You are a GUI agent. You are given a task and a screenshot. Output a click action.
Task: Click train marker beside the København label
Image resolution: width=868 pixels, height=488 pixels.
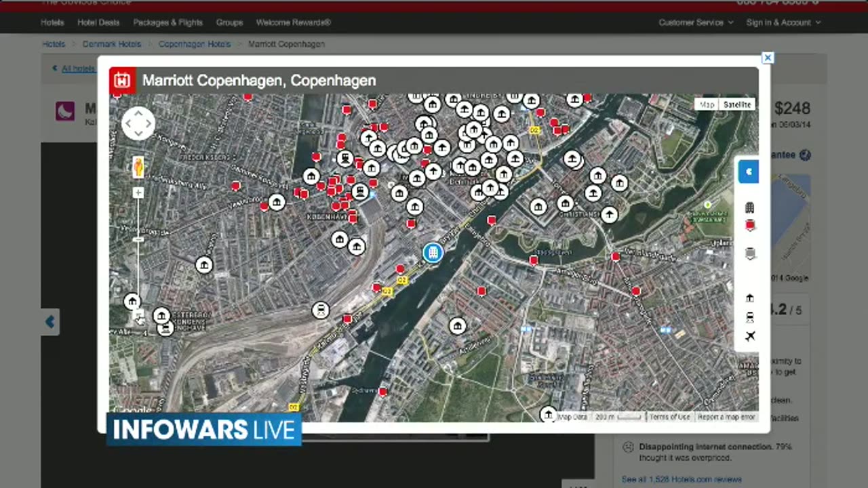click(360, 191)
